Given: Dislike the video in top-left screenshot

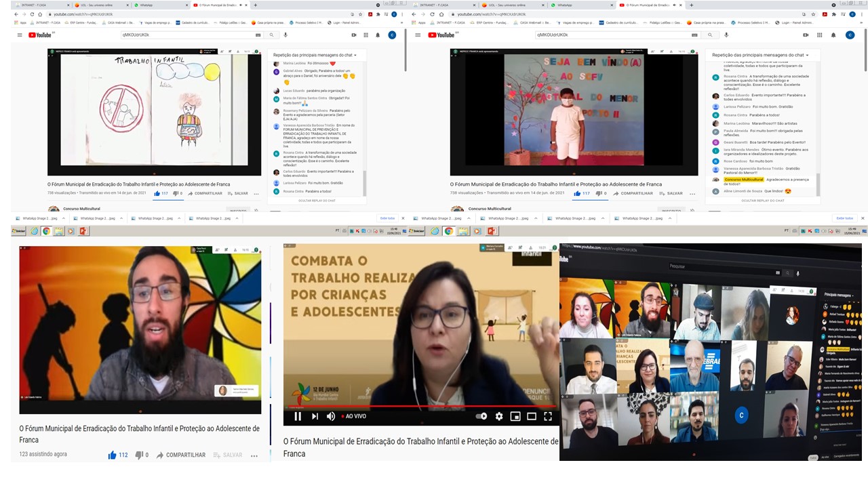Looking at the screenshot, I should pyautogui.click(x=178, y=193).
